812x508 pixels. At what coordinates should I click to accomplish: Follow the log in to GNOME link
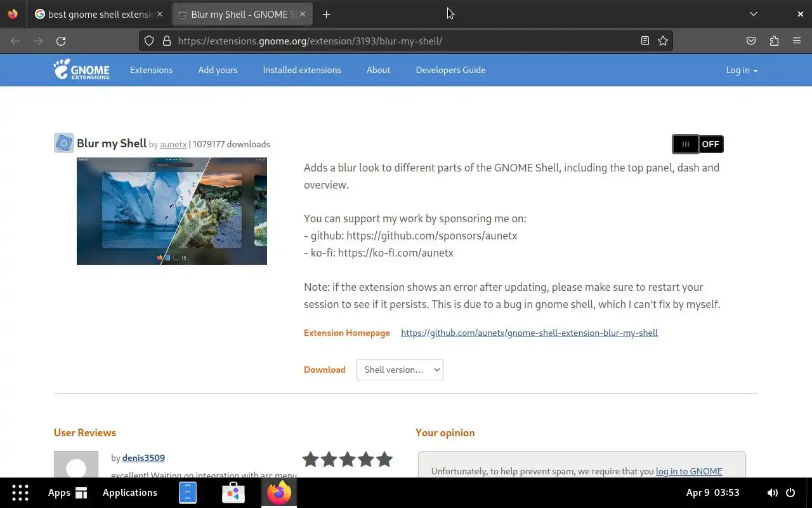point(689,471)
